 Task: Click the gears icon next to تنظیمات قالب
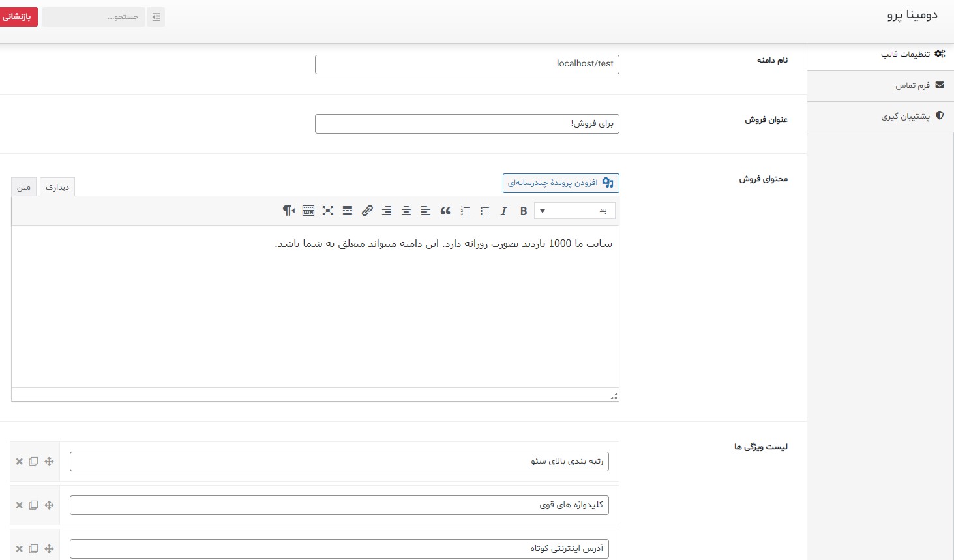click(x=940, y=53)
